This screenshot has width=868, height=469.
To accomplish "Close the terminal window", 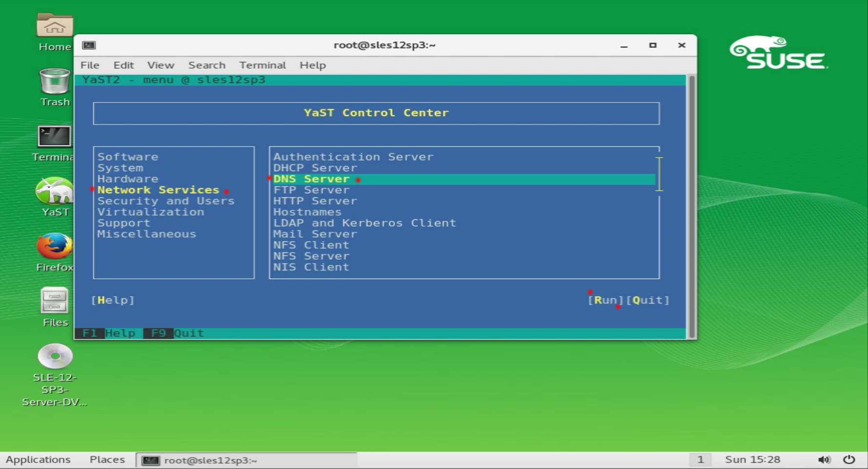I will [x=682, y=45].
